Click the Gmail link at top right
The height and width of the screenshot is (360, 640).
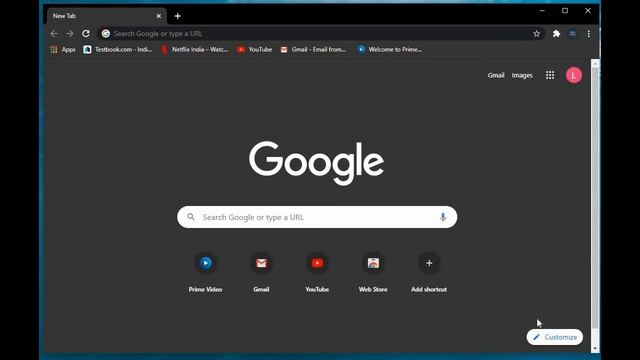pos(496,76)
